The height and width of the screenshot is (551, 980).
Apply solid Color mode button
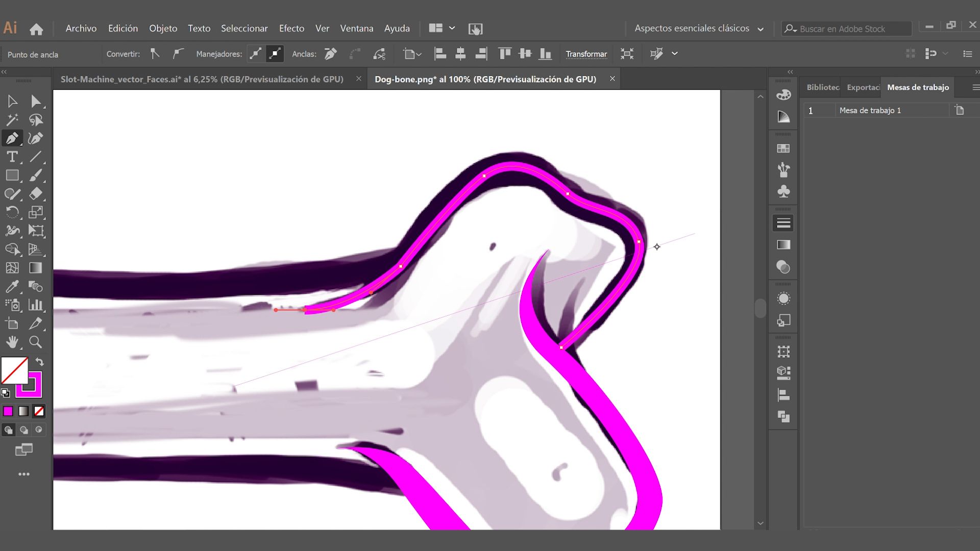click(8, 411)
